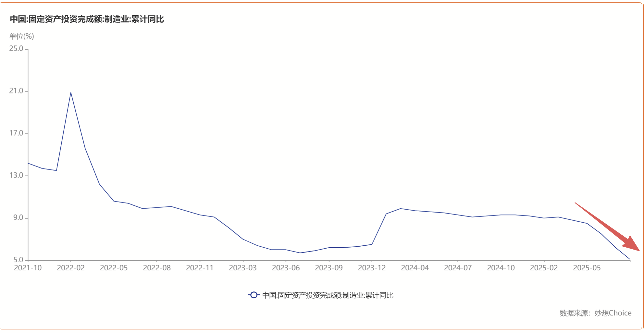Viewport: 644px width, 333px height.
Task: Expand the 2023-09 axis tick area
Action: pos(329,268)
